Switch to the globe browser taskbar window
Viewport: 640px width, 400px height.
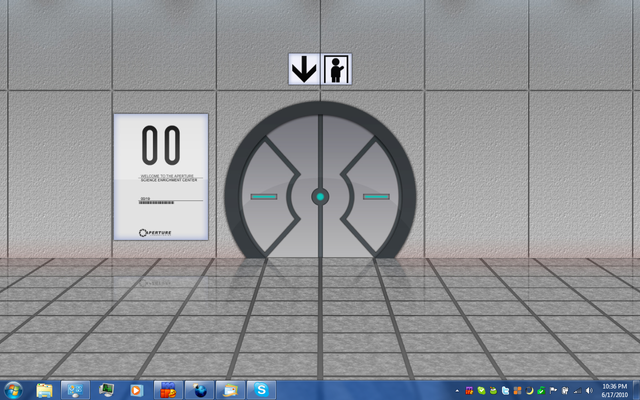pyautogui.click(x=200, y=391)
